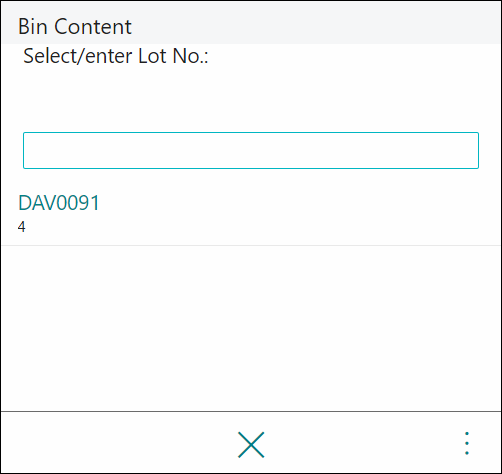The width and height of the screenshot is (502, 474).
Task: Select the lot showing quantity 4
Action: [251, 213]
